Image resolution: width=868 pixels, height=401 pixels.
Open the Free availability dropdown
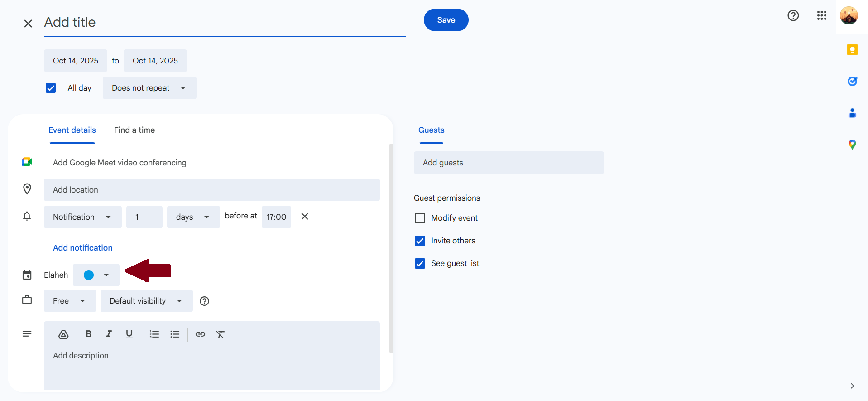pos(69,301)
